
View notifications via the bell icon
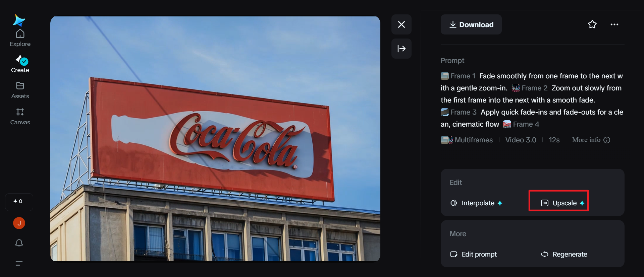pos(19,243)
